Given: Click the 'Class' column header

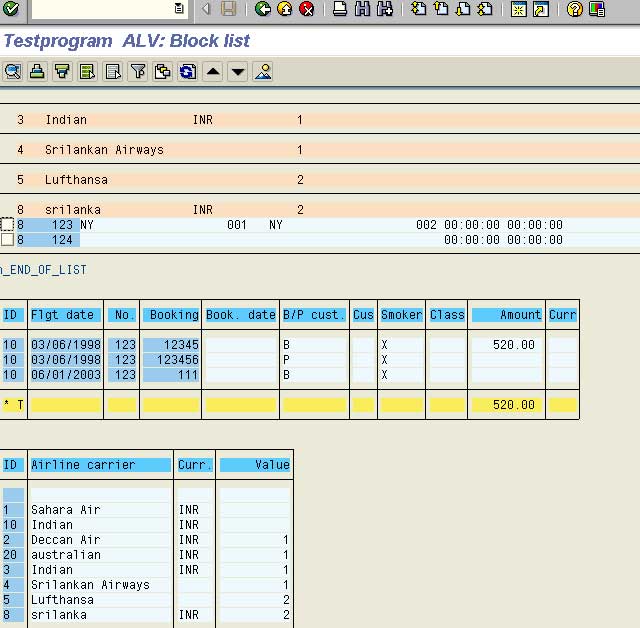Looking at the screenshot, I should (x=447, y=315).
